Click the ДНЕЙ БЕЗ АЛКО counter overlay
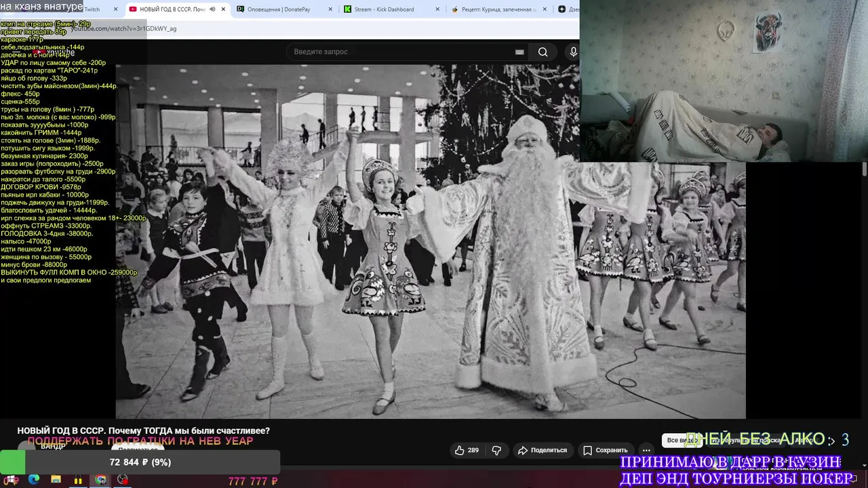 click(x=766, y=440)
